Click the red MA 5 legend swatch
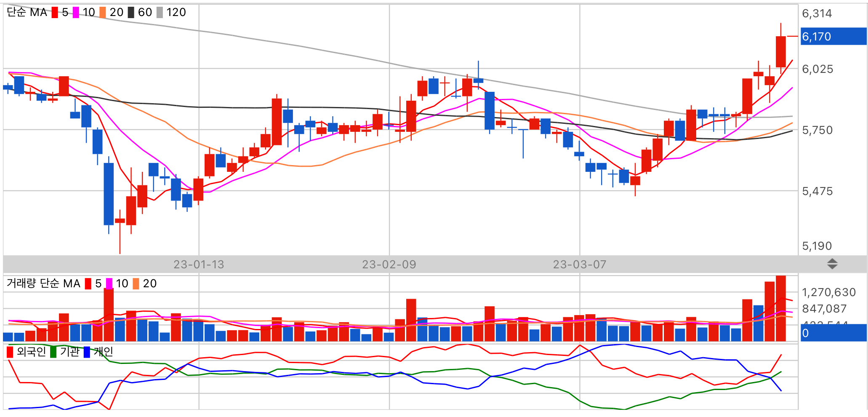The image size is (868, 417). pos(55,13)
